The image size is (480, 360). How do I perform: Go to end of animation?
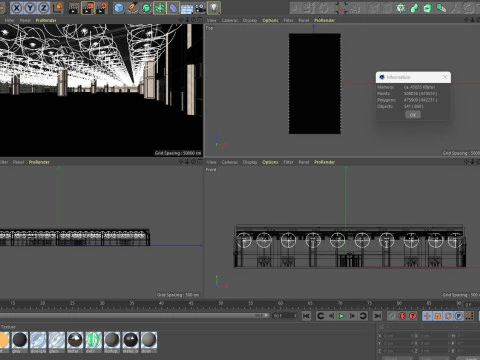(377, 316)
